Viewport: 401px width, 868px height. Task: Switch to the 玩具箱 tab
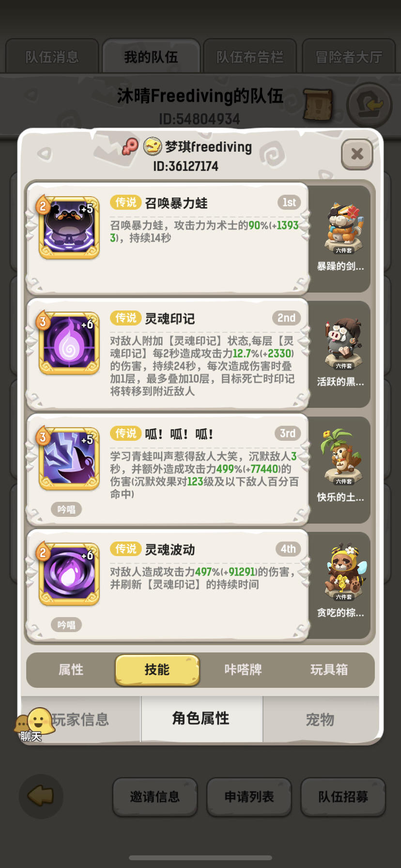329,670
